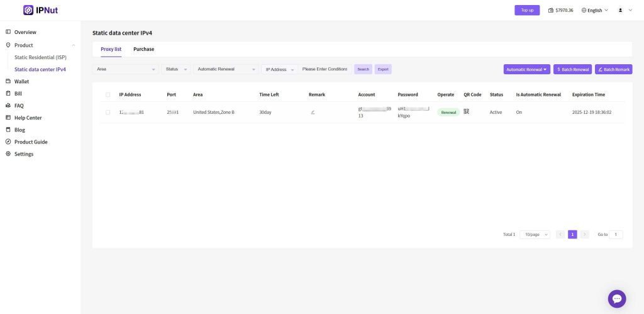Open the Status filter dropdown
Screen dimensions: 644x314
176,69
